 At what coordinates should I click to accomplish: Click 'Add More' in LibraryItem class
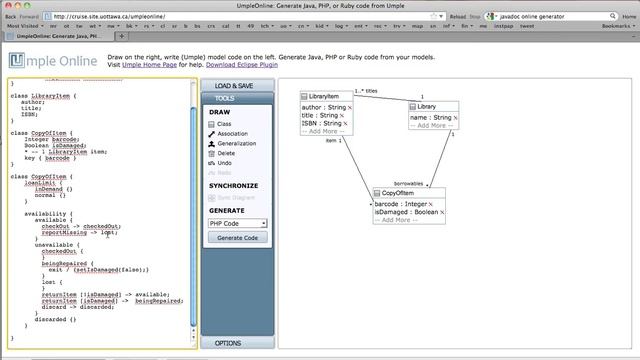point(322,131)
